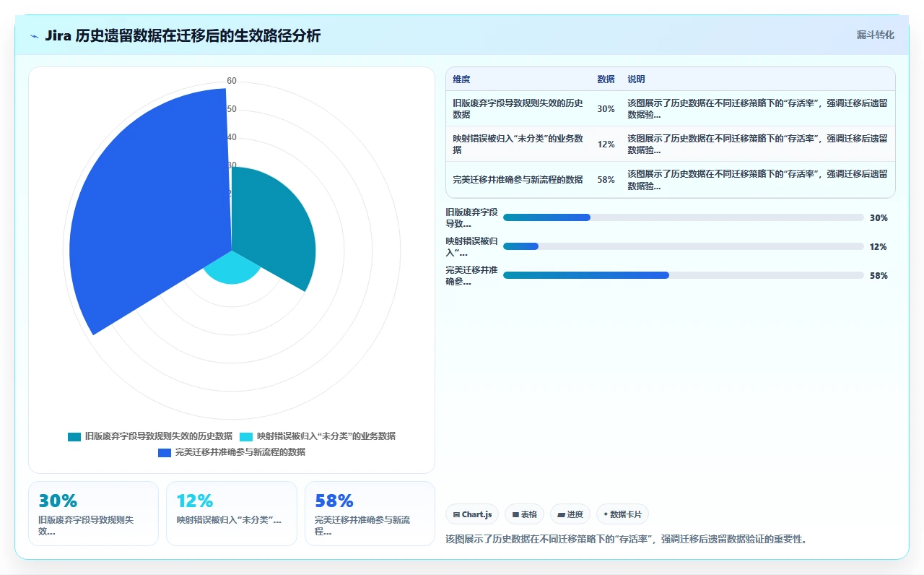Viewport: 924px width, 575px height.
Task: Open the 58% data card
Action: click(x=370, y=514)
